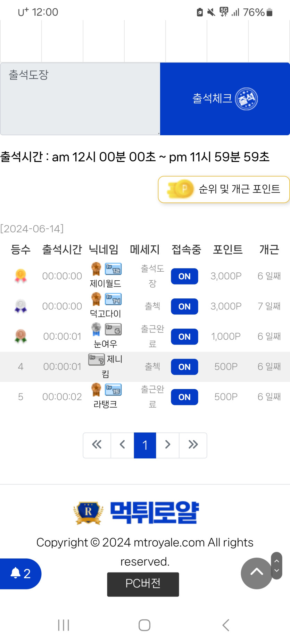Click the bronze medal rank icon

[x=21, y=336]
